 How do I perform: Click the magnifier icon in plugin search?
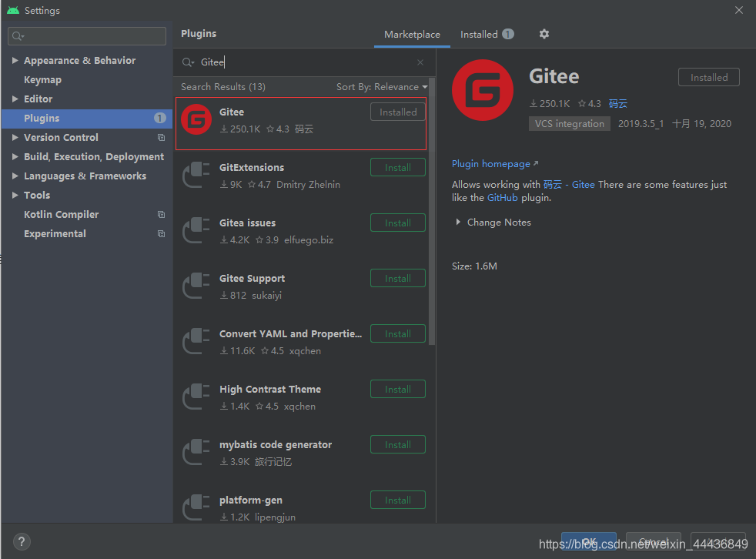coord(188,62)
